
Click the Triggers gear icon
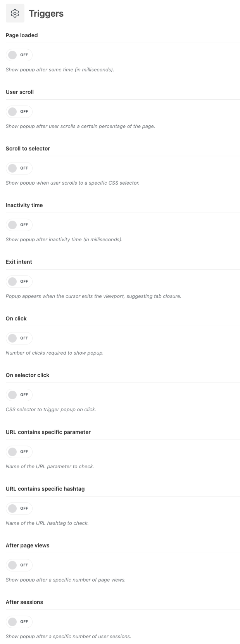(x=15, y=14)
